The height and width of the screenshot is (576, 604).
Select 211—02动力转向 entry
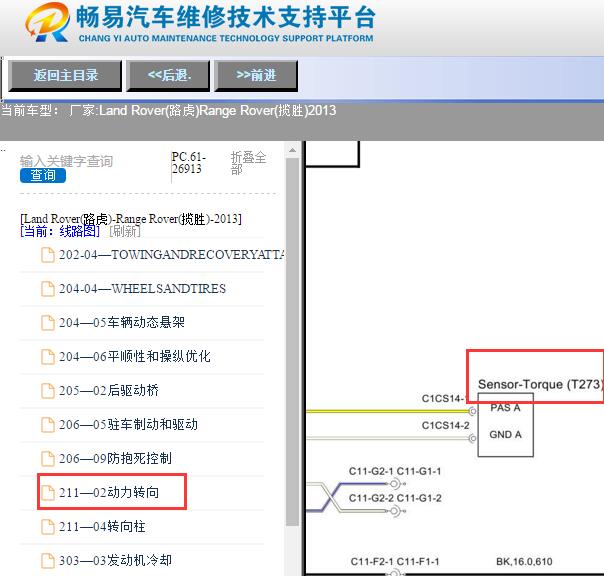[x=109, y=492]
